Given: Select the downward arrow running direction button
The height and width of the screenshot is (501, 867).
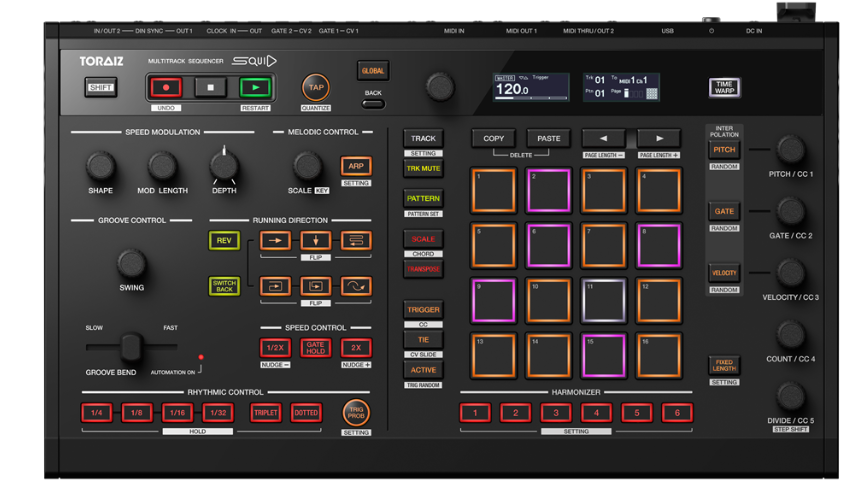Looking at the screenshot, I should 315,241.
